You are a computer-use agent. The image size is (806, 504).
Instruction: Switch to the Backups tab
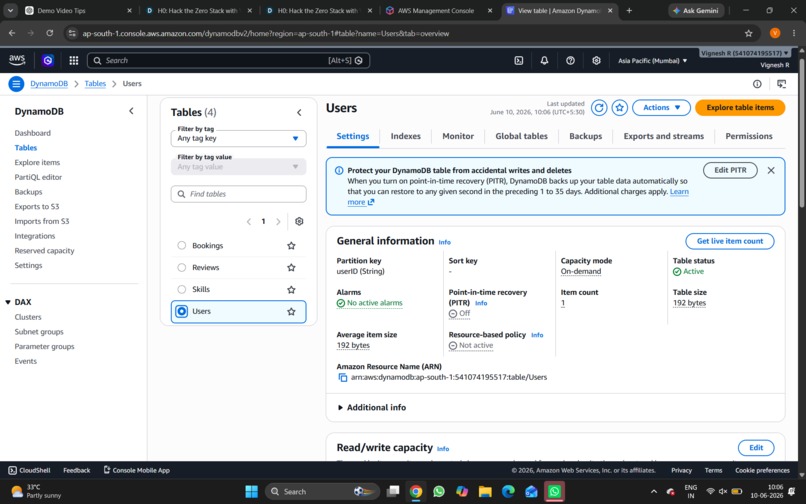pos(585,136)
